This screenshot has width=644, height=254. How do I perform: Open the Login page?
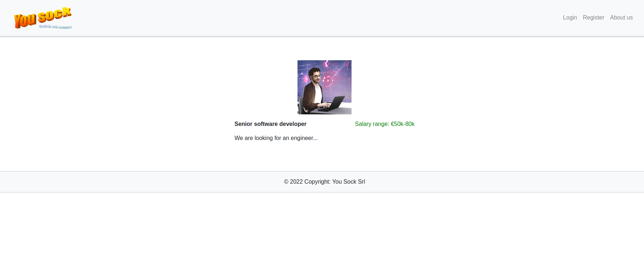pyautogui.click(x=570, y=18)
